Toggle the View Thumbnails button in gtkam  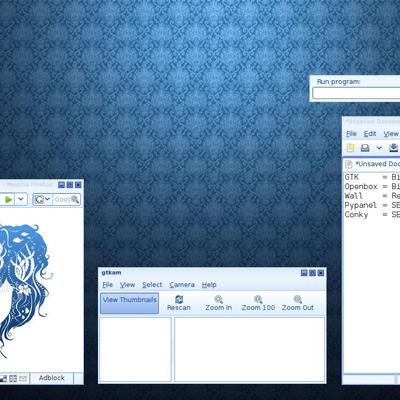[x=129, y=303]
